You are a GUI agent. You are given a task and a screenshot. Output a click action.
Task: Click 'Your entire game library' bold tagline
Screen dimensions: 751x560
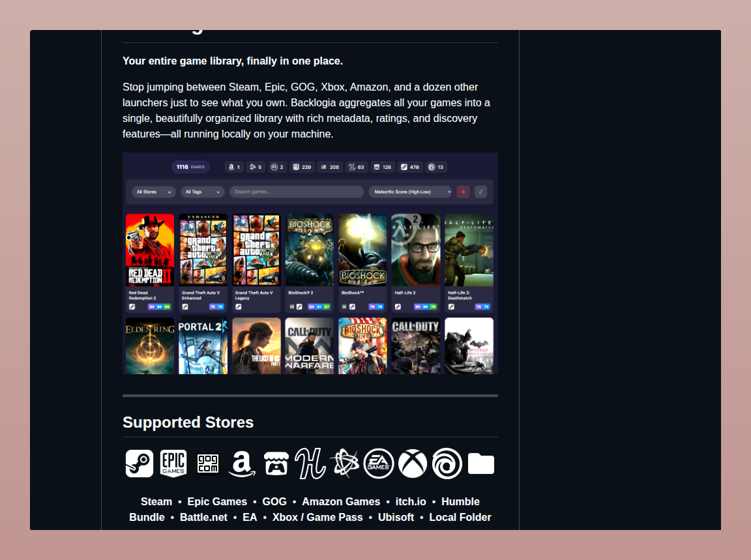pyautogui.click(x=233, y=61)
